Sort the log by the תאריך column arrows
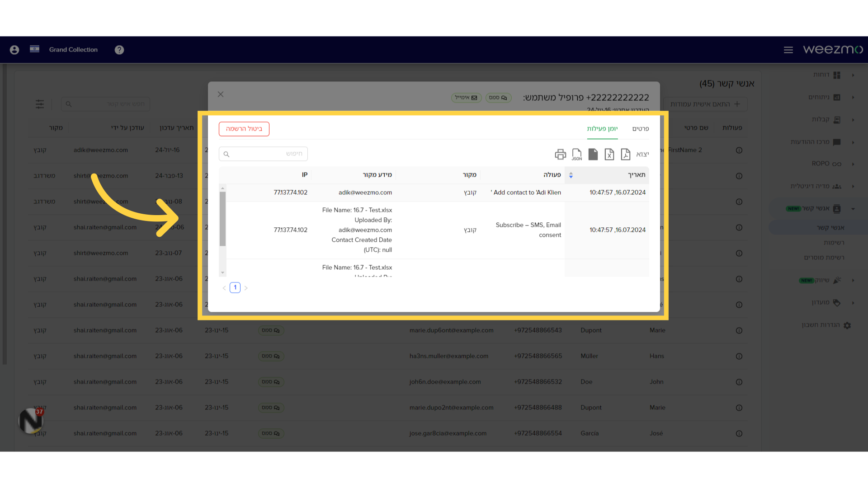 pyautogui.click(x=571, y=175)
